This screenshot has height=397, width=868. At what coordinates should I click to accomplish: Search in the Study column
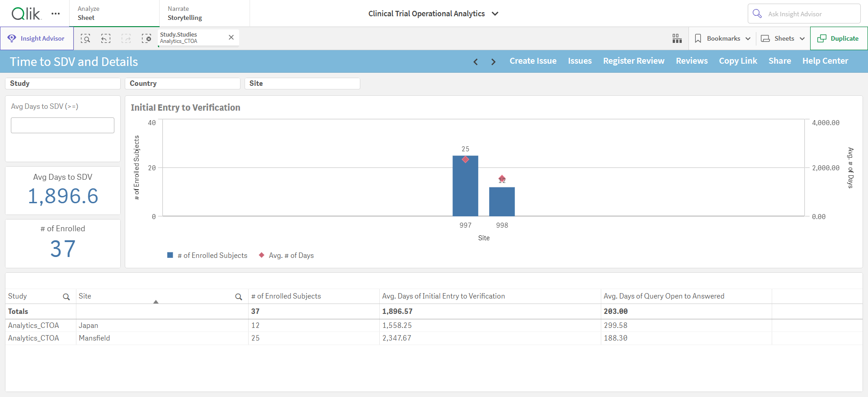tap(66, 297)
